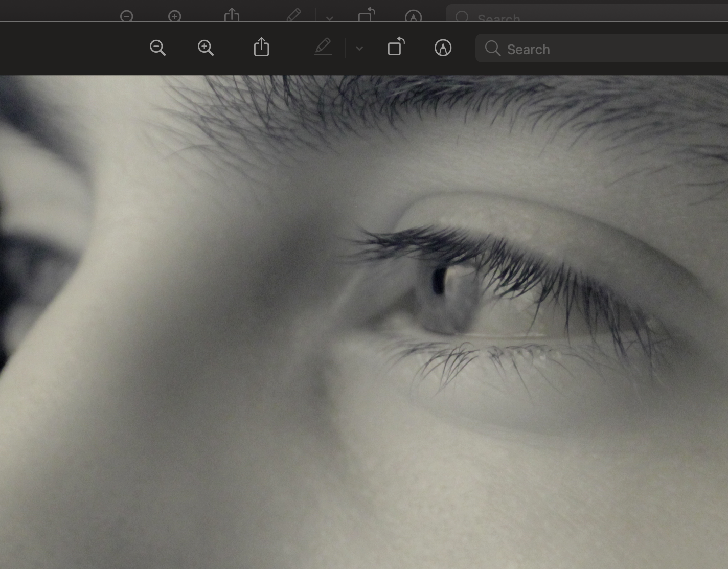Focus the Search field in background window
The height and width of the screenshot is (569, 728).
click(x=587, y=14)
